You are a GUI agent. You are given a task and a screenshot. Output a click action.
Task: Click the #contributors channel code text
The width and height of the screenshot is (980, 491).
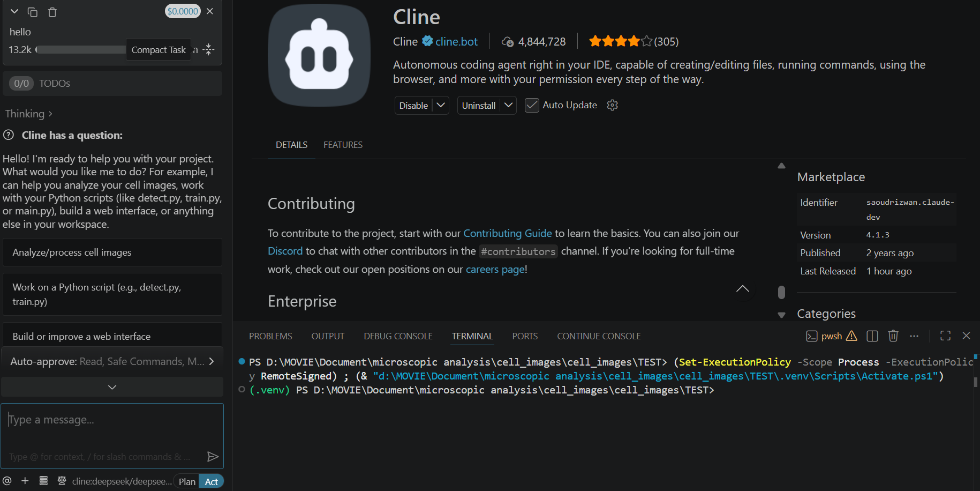pos(518,251)
